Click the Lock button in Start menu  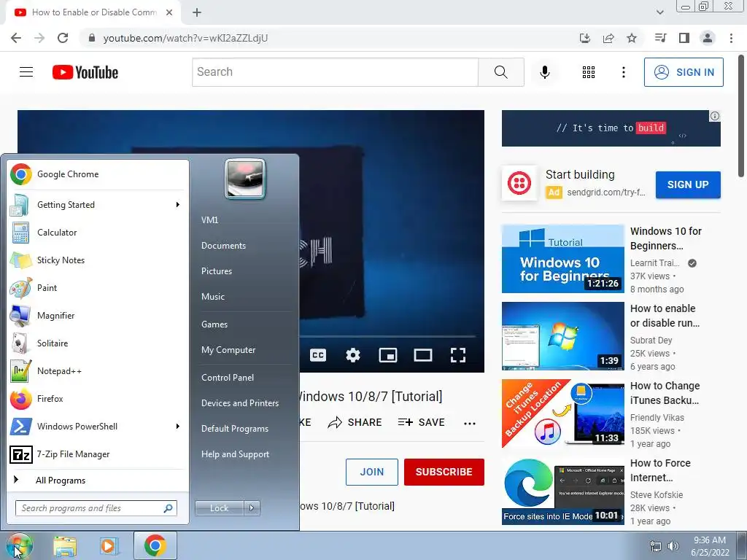click(219, 508)
